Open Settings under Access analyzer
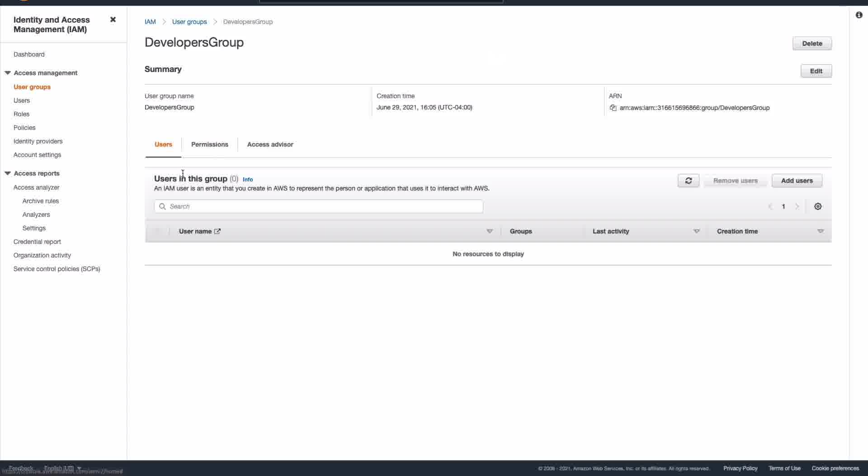Viewport: 868px width, 476px height. coord(34,228)
